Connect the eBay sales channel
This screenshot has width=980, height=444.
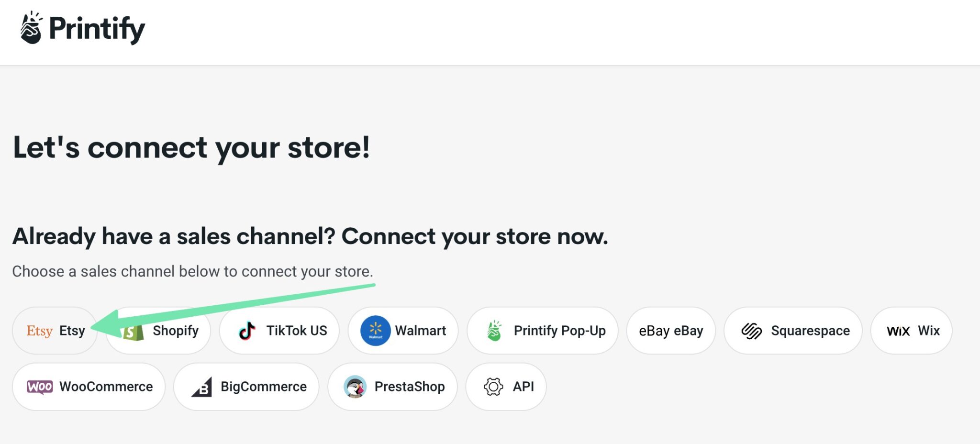click(x=670, y=331)
